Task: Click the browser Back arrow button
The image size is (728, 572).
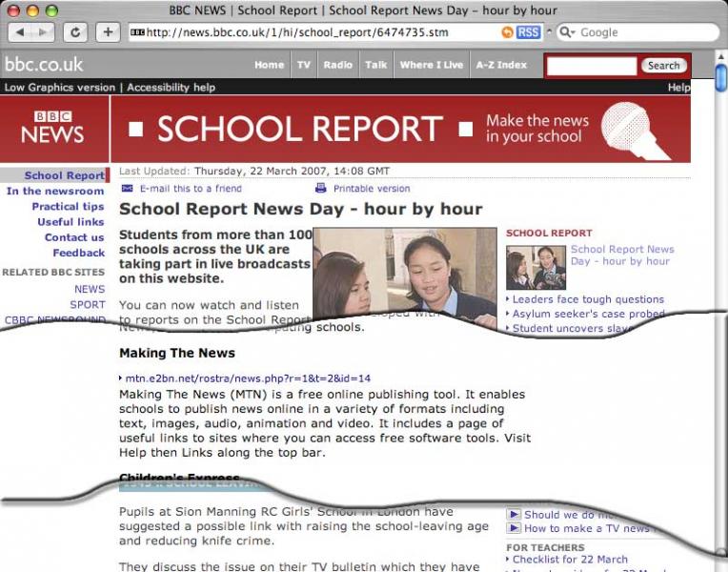Action: (21, 32)
